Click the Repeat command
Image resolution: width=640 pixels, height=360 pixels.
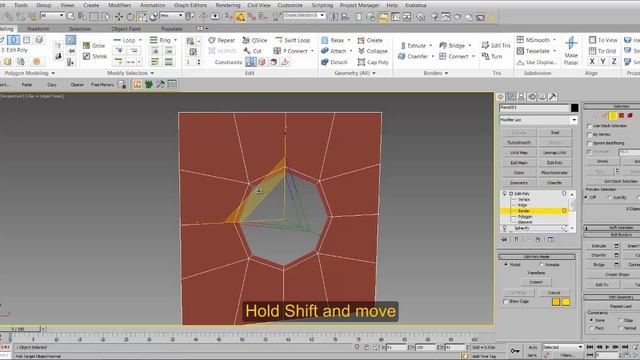(222, 40)
